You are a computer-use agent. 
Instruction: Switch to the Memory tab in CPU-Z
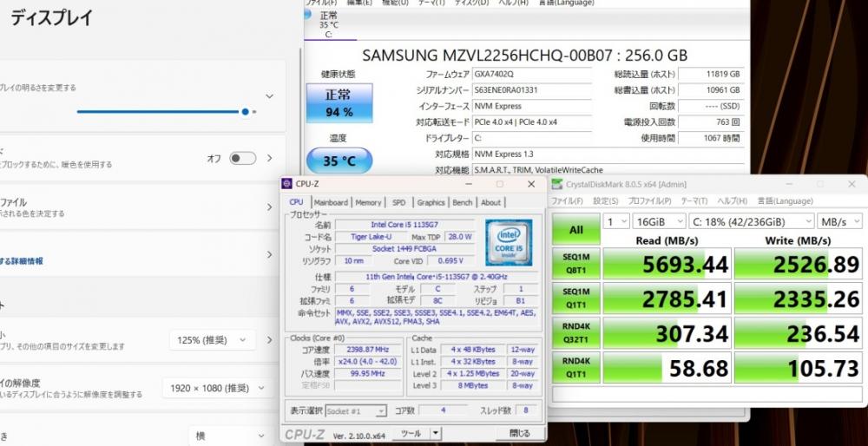tap(368, 202)
